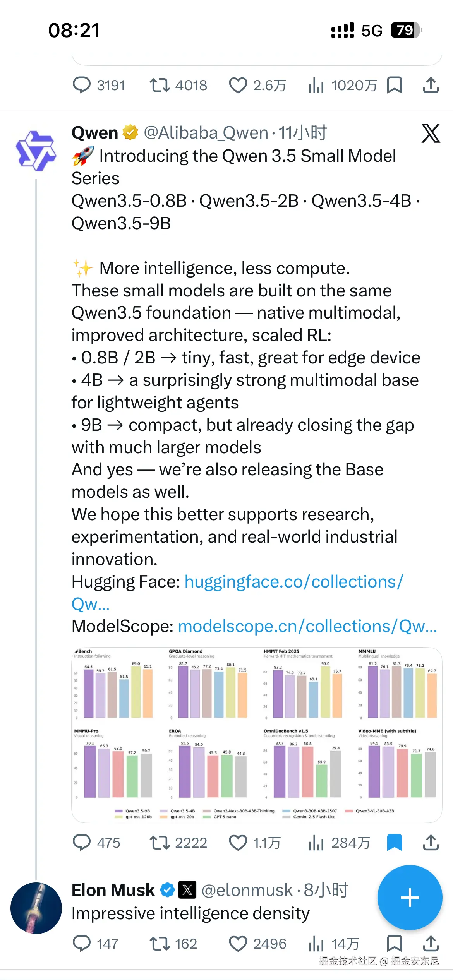
Task: Open Elon Musk's profile picture
Action: click(x=36, y=908)
